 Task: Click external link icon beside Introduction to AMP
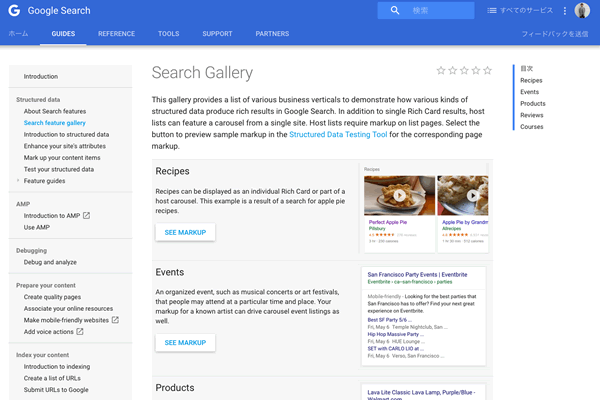point(86,216)
